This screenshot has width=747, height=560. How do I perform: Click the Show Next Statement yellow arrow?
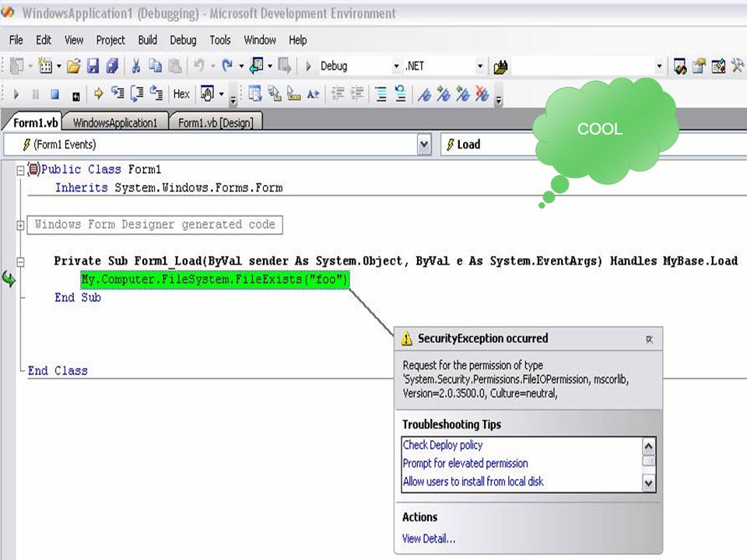pos(99,94)
